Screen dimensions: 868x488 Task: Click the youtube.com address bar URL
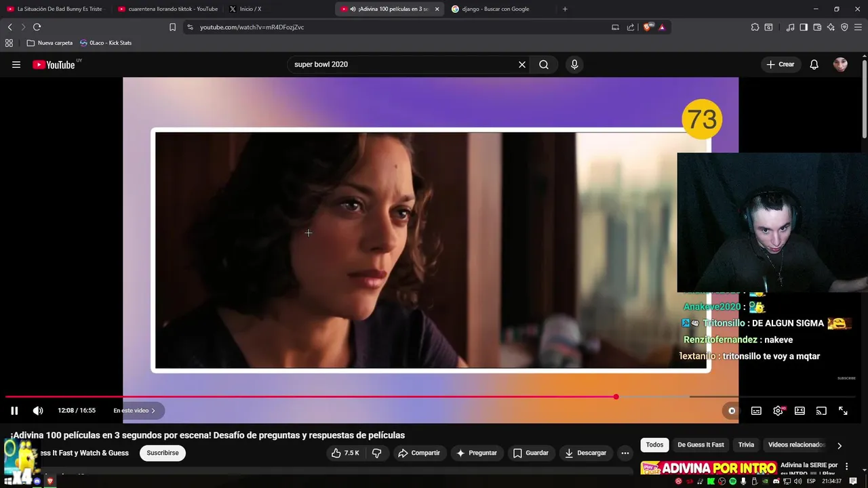coord(252,27)
